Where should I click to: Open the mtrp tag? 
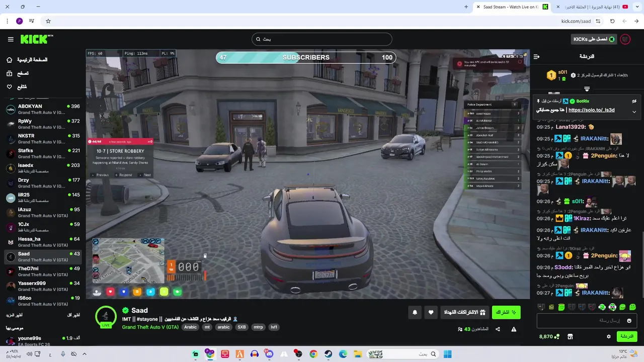point(258,327)
